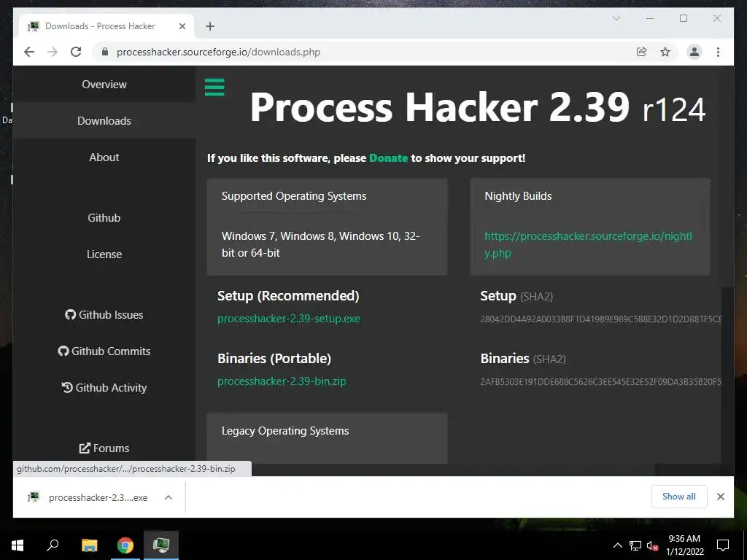Screen dimensions: 747x560
Task: Click the padlock site info icon
Action: pyautogui.click(x=105, y=52)
